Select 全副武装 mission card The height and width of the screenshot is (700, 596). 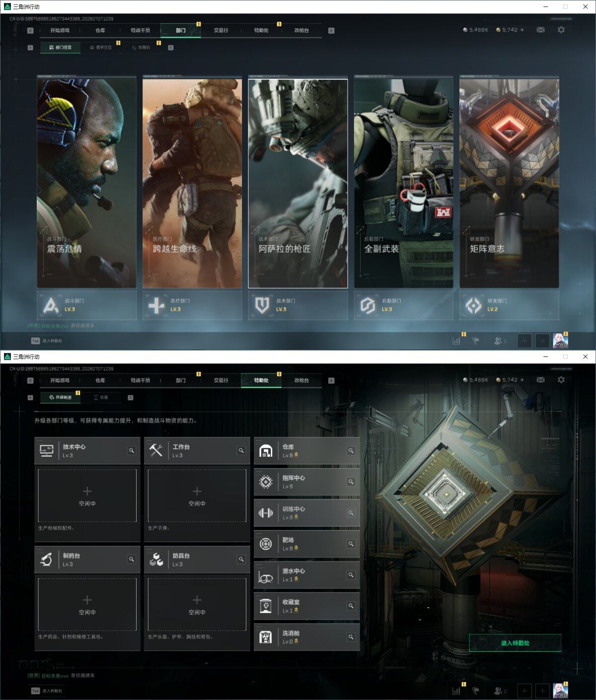click(404, 182)
